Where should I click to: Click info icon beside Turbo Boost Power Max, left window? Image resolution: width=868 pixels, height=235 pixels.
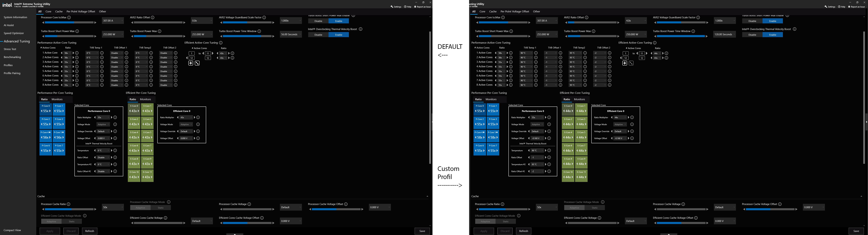point(159,31)
